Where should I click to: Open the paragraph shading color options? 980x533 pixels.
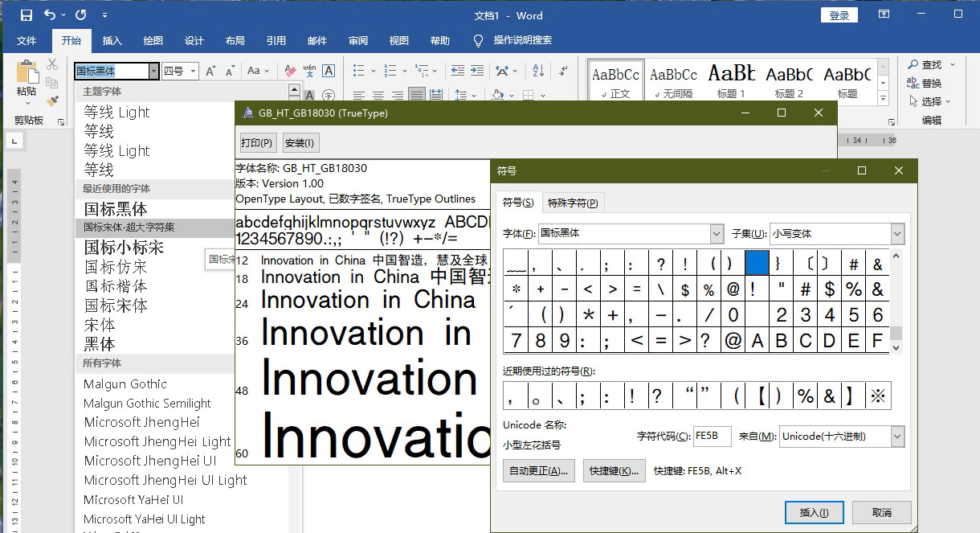click(x=512, y=95)
